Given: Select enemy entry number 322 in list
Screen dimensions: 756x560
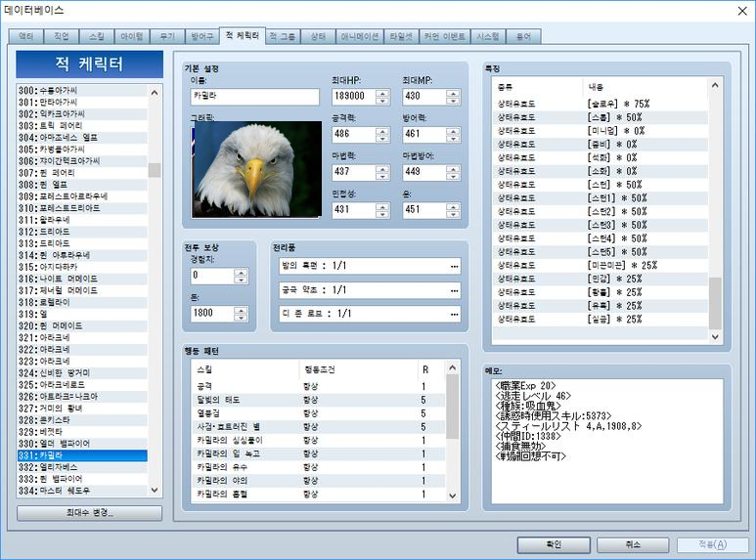Looking at the screenshot, I should point(82,350).
